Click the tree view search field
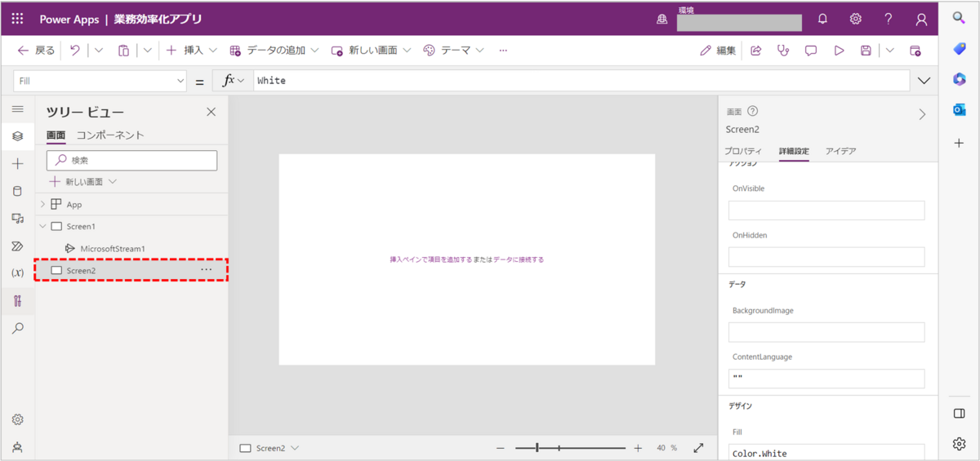This screenshot has height=461, width=980. 131,160
